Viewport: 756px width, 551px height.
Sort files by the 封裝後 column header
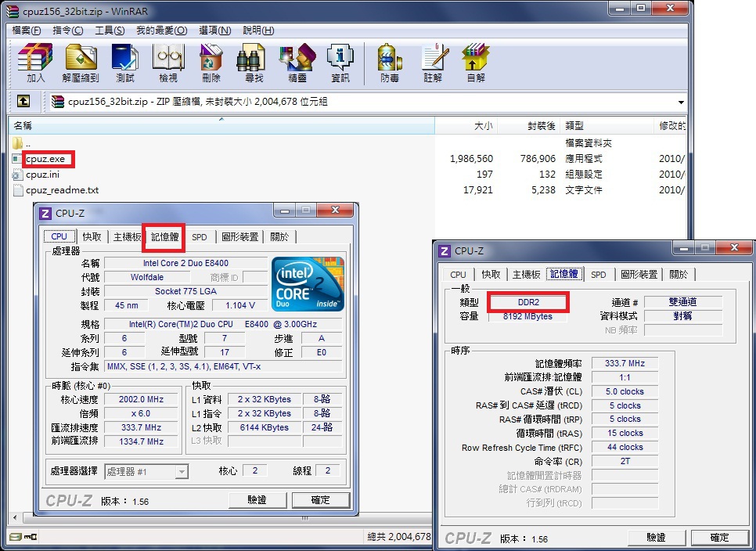528,125
